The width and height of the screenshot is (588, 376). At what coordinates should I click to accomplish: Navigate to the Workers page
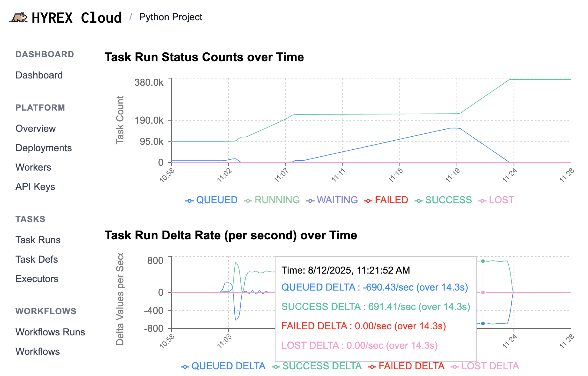pos(33,167)
